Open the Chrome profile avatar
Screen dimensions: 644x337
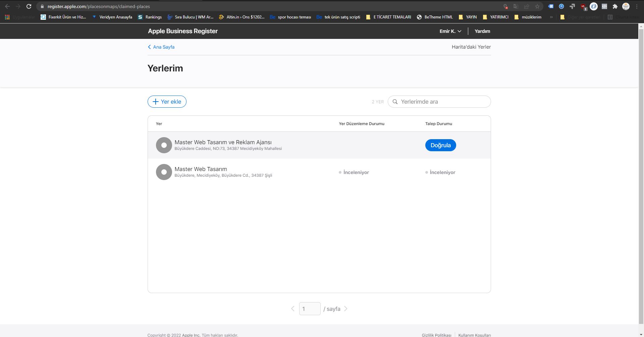(626, 6)
